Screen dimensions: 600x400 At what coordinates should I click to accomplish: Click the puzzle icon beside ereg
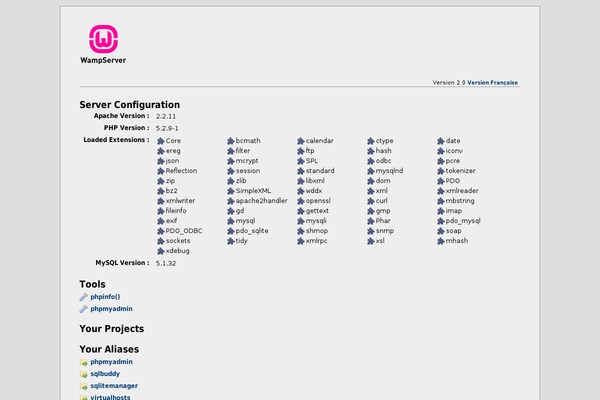point(161,151)
